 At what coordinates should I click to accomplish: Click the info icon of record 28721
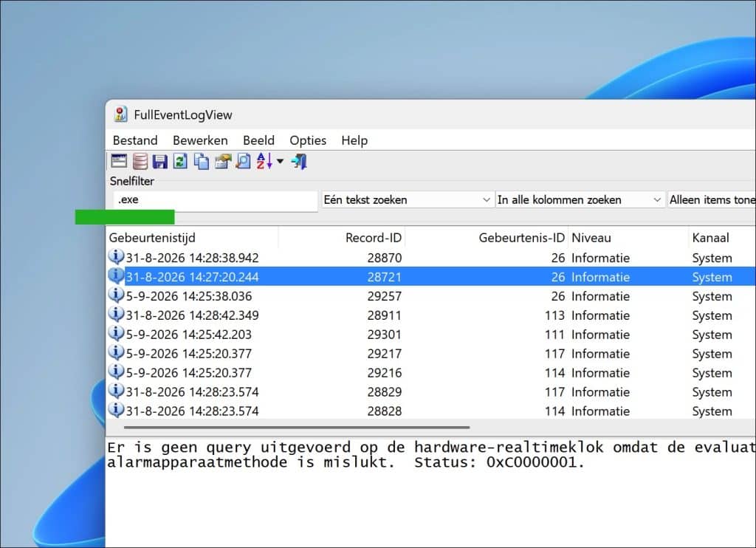pos(116,276)
